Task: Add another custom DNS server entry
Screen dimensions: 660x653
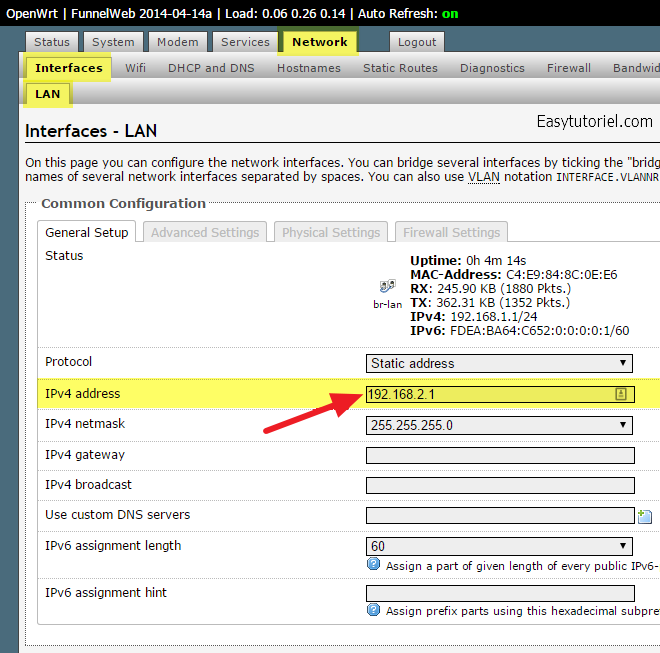Action: (x=644, y=516)
